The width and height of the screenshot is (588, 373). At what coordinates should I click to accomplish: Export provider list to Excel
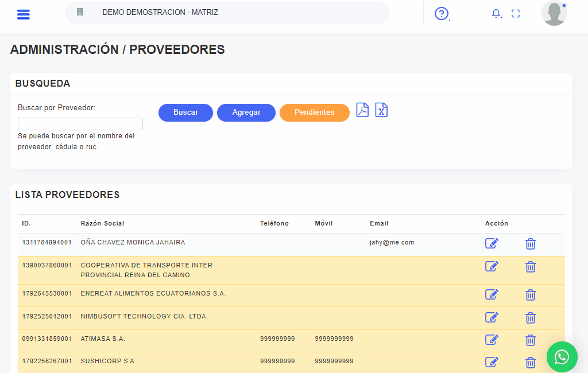coord(381,110)
